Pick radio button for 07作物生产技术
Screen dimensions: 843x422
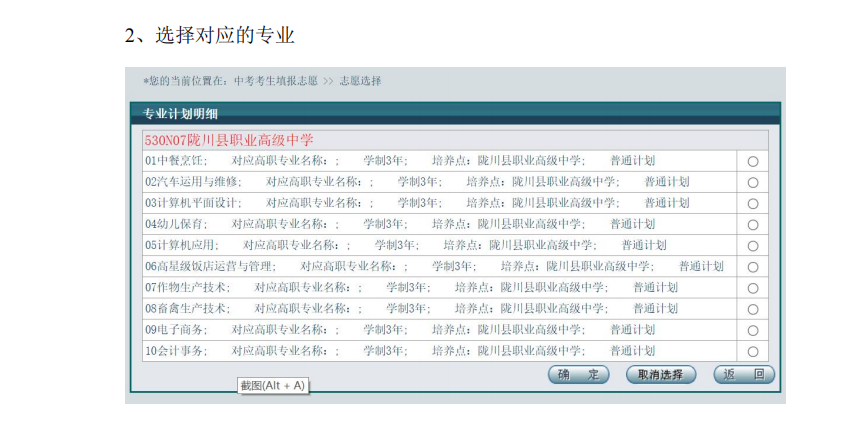point(753,288)
